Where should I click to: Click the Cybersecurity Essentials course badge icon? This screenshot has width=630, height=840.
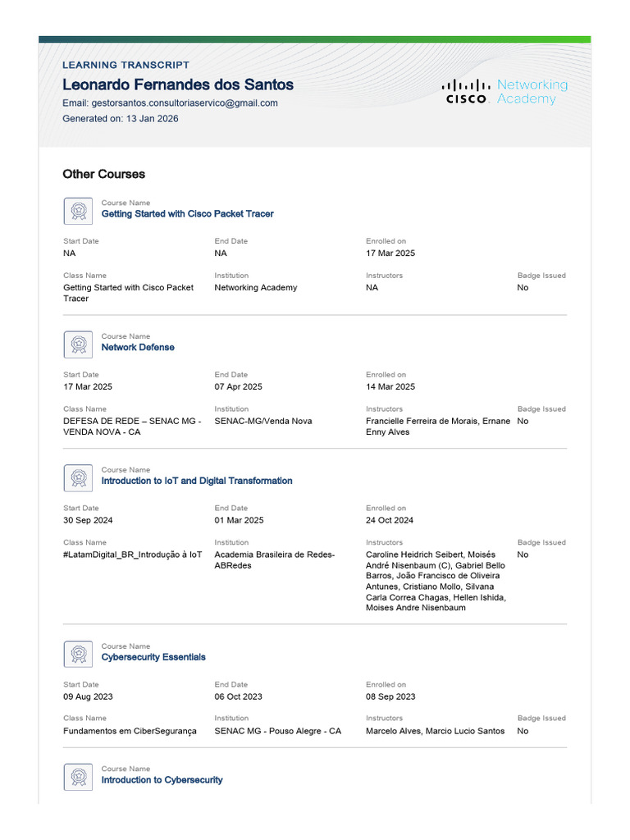78,655
